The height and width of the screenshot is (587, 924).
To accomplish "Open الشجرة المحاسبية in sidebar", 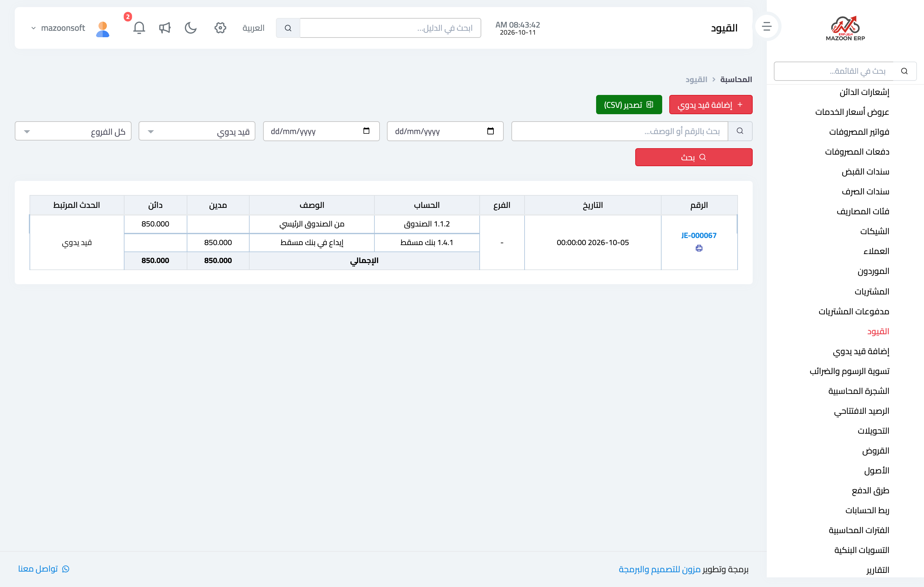I will tap(859, 391).
